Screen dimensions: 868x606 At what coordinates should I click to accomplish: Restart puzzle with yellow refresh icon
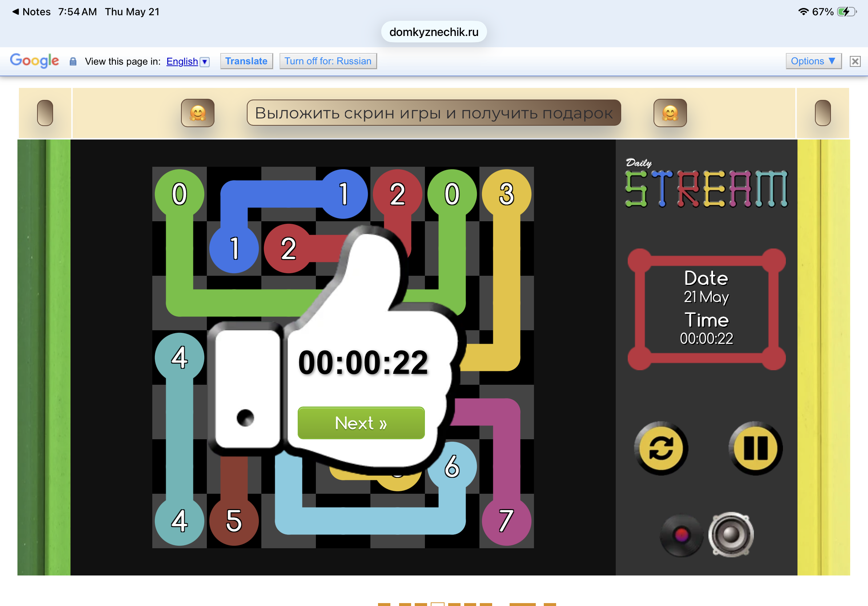tap(661, 448)
